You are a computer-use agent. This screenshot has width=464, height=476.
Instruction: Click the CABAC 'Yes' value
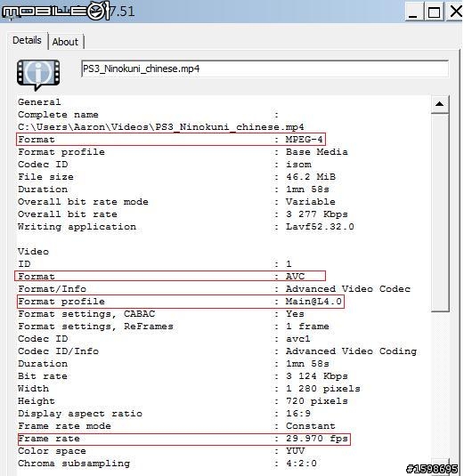click(x=295, y=313)
